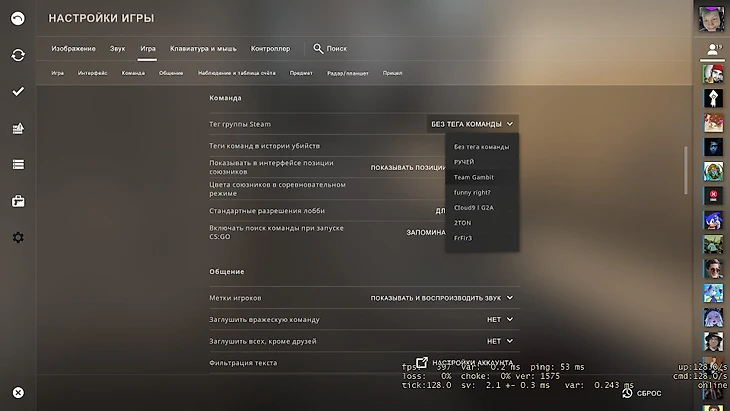
Task: Open the settings gear icon
Action: click(x=18, y=237)
